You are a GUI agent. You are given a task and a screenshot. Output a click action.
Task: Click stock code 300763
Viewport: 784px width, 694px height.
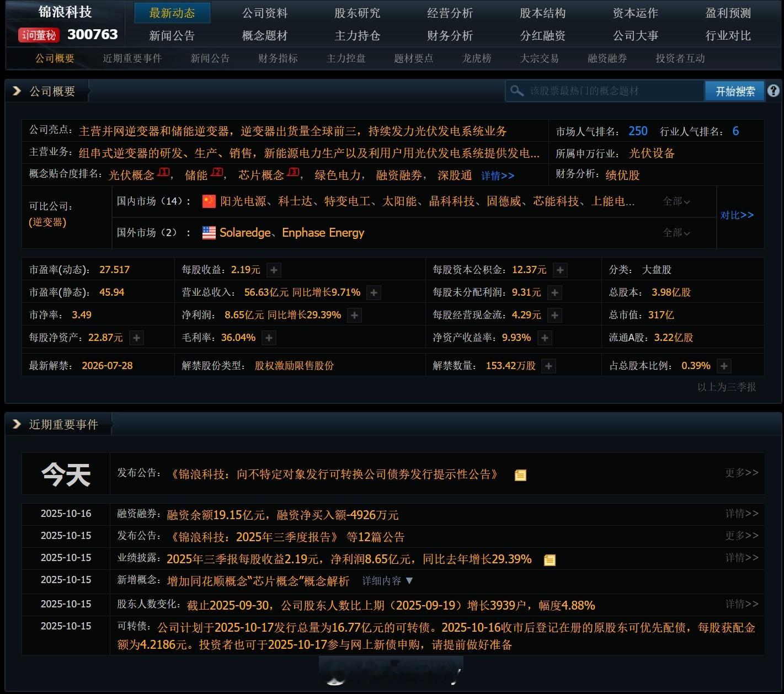(x=93, y=35)
